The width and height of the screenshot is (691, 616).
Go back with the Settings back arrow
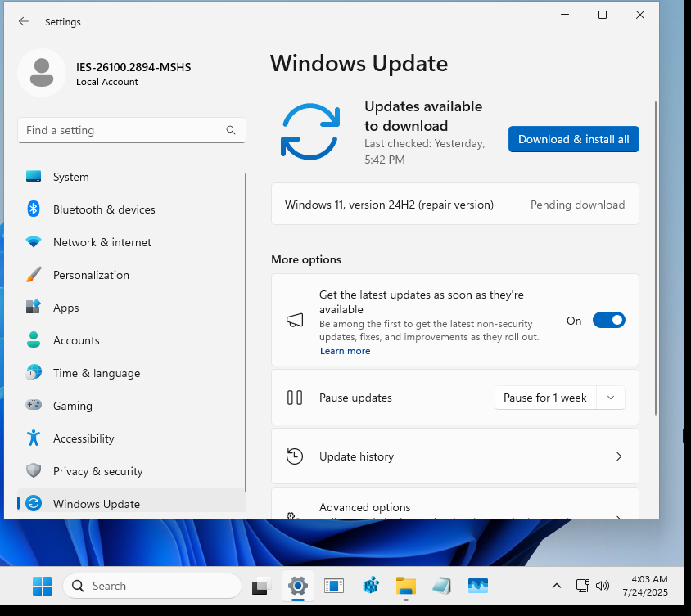coord(24,21)
